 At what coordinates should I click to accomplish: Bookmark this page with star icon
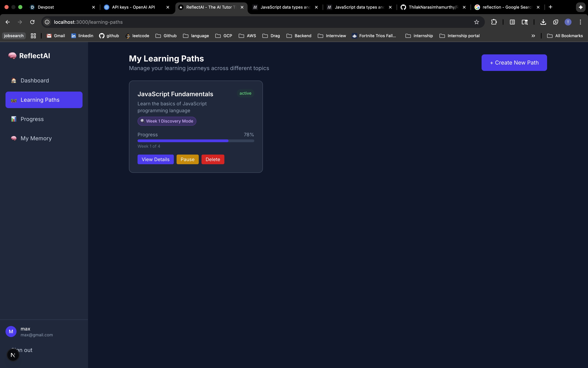click(x=476, y=22)
